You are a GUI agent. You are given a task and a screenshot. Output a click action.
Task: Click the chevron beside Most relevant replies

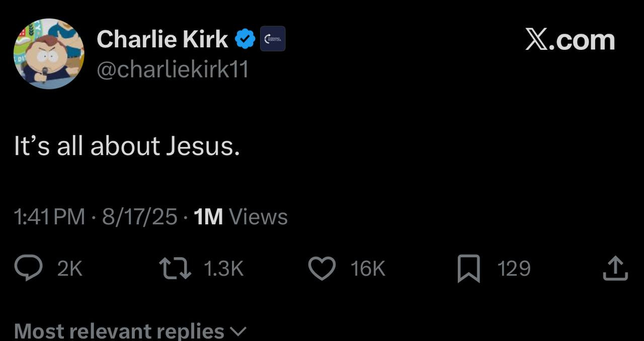tap(238, 331)
